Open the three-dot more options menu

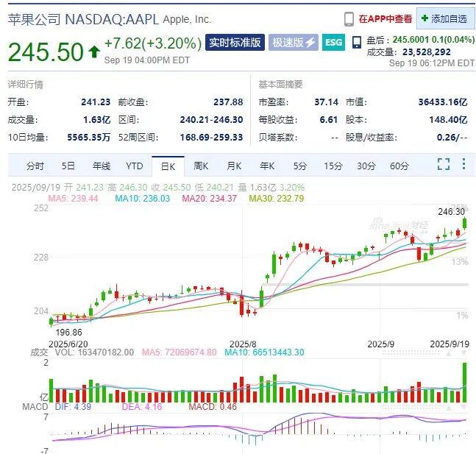pos(463,164)
